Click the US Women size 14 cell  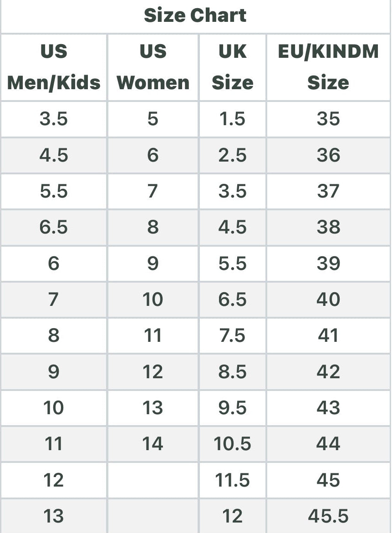[153, 444]
